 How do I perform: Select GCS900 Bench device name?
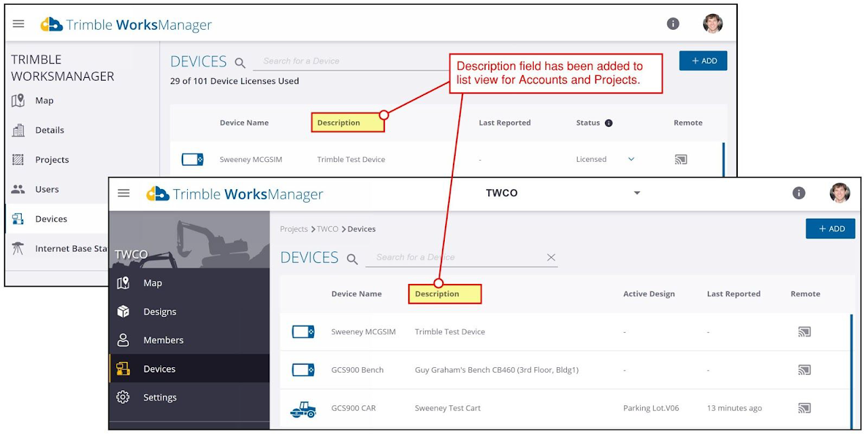click(357, 370)
